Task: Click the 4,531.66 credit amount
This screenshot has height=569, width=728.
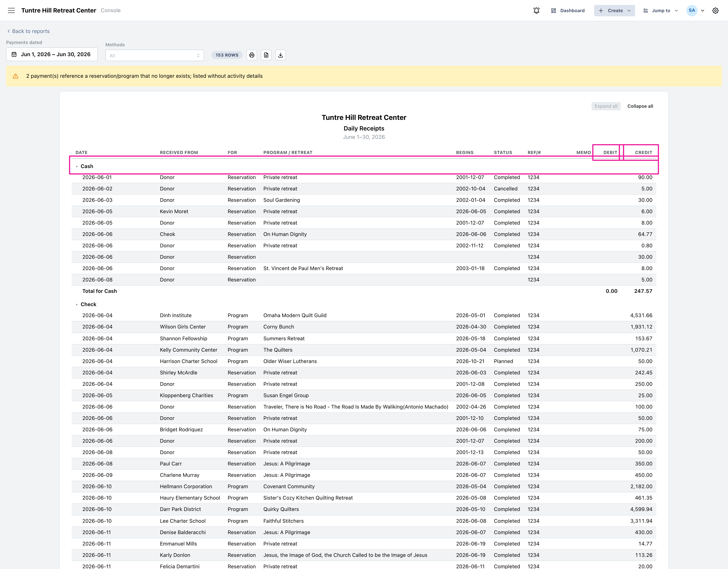Action: [641, 316]
